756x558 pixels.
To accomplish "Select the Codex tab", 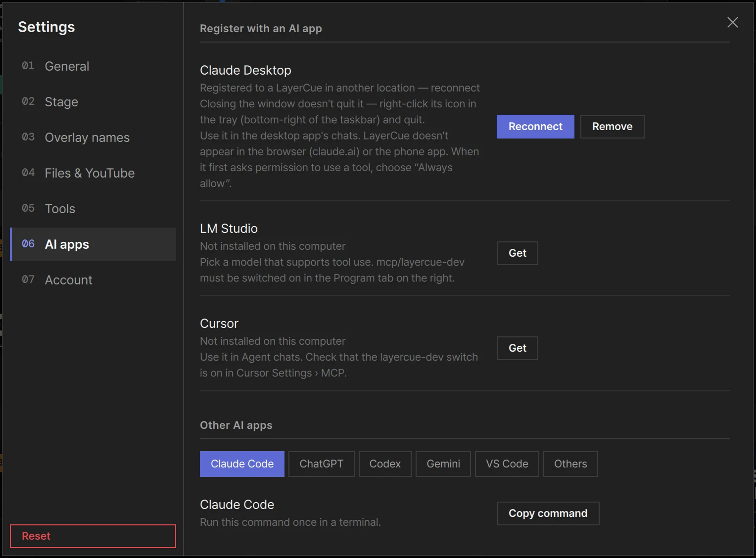I will point(385,464).
